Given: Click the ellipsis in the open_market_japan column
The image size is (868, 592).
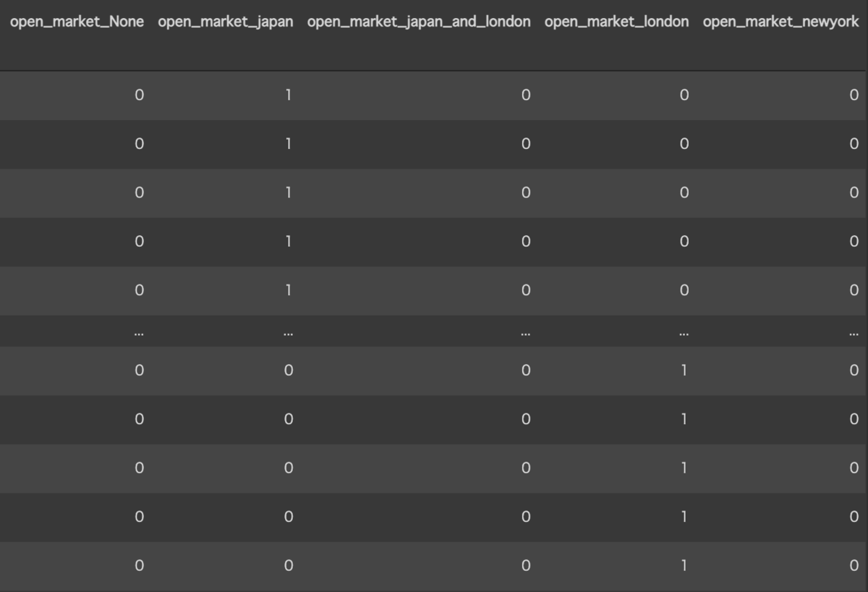Looking at the screenshot, I should pyautogui.click(x=288, y=334).
